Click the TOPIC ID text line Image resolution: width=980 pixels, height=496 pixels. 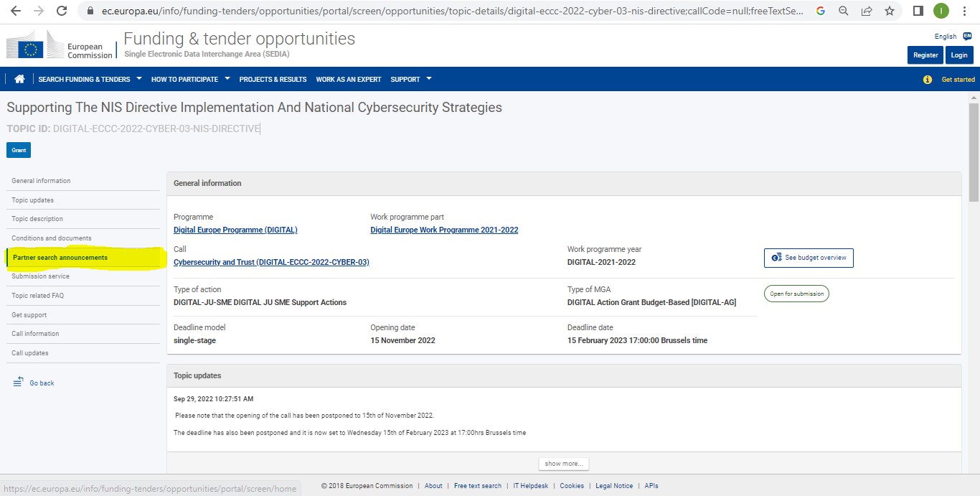click(133, 128)
